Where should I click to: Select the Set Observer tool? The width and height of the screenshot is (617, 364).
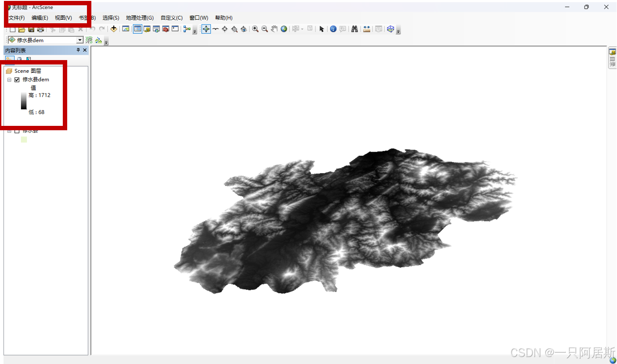243,29
